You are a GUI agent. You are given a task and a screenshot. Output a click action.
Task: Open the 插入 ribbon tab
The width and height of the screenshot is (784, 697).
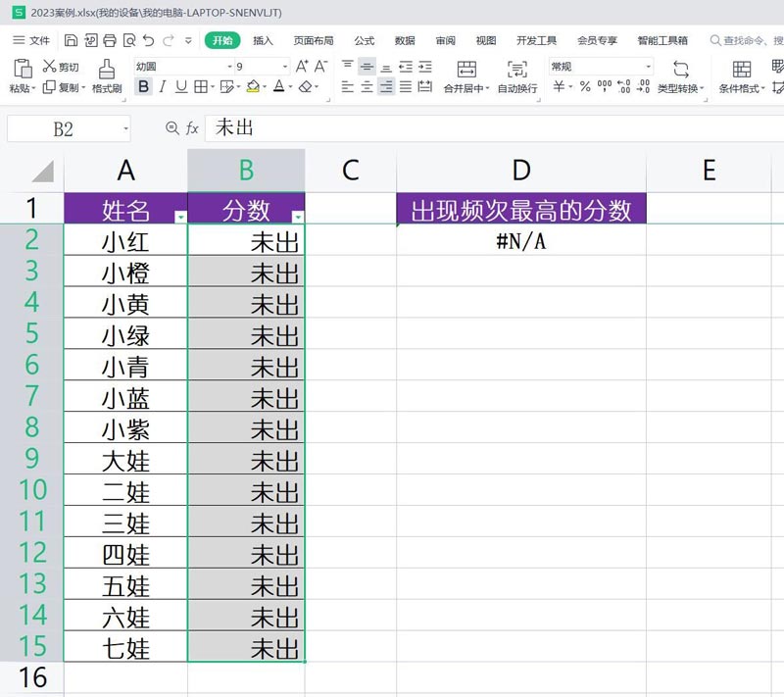[x=263, y=40]
